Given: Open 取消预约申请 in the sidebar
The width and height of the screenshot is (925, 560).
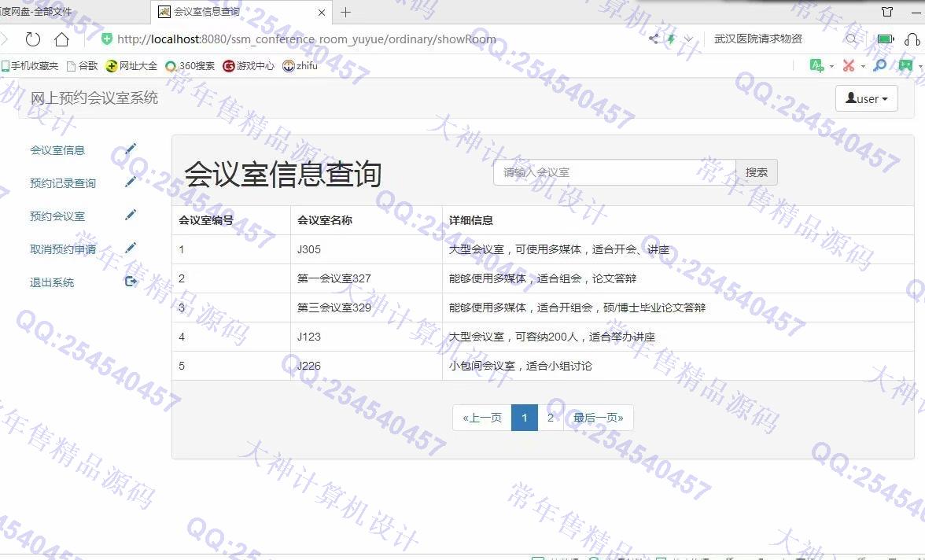Looking at the screenshot, I should click(63, 249).
